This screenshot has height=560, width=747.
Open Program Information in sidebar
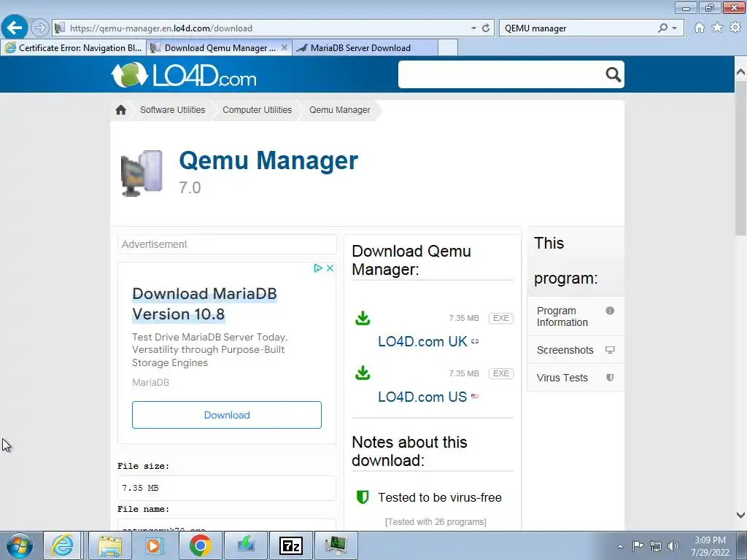[576, 316]
